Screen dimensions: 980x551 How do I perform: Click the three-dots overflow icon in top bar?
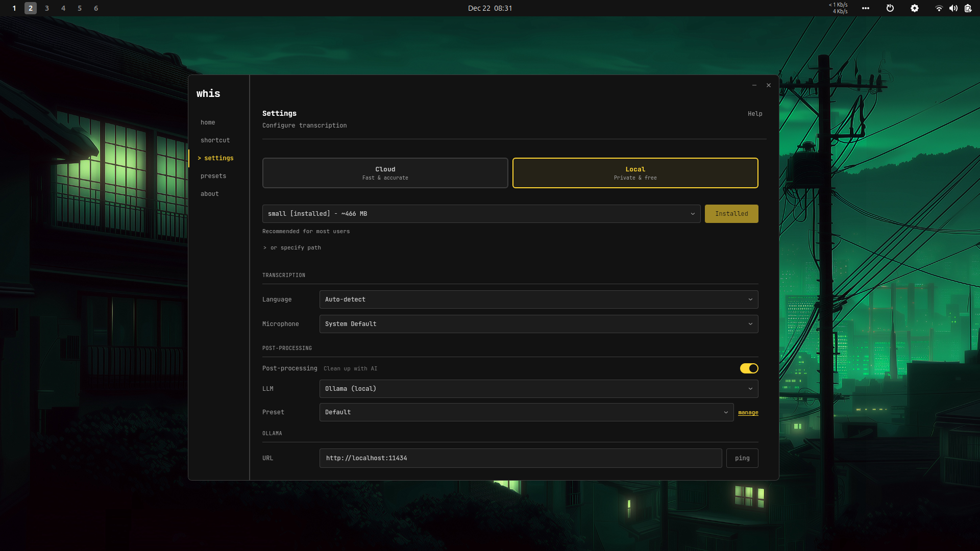tap(865, 8)
